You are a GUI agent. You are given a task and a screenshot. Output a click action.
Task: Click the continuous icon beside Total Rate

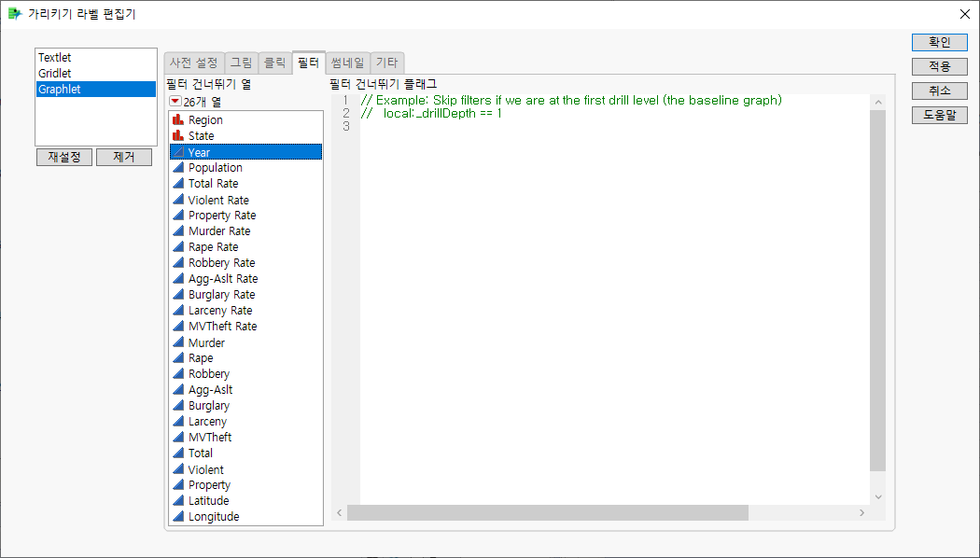(178, 183)
